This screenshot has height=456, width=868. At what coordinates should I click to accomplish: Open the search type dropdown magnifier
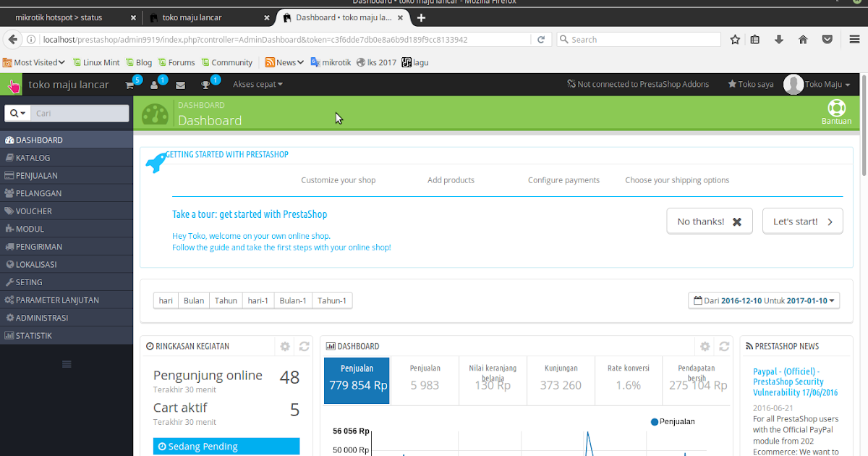17,114
